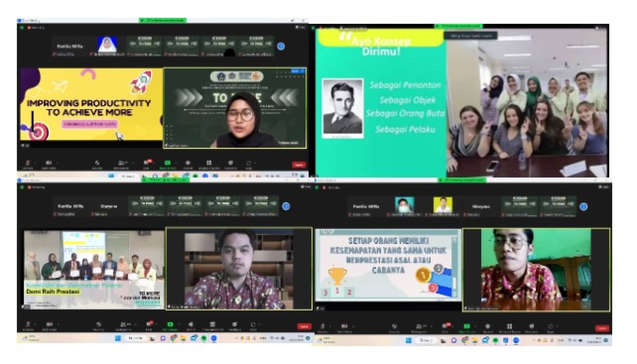637x364 pixels.
Task: Click red Leave button in the trophy slide meeting
Action: [602, 328]
